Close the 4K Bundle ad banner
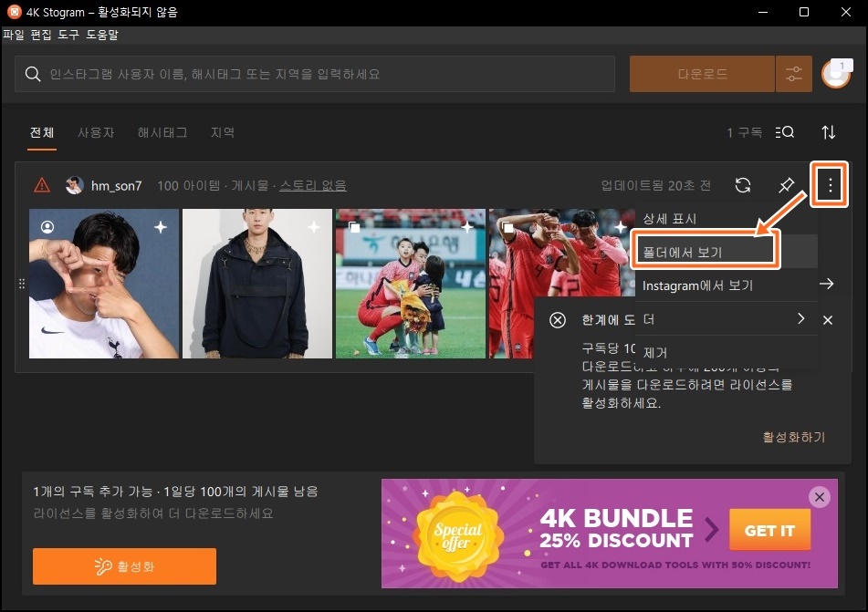868x612 pixels. (x=820, y=497)
